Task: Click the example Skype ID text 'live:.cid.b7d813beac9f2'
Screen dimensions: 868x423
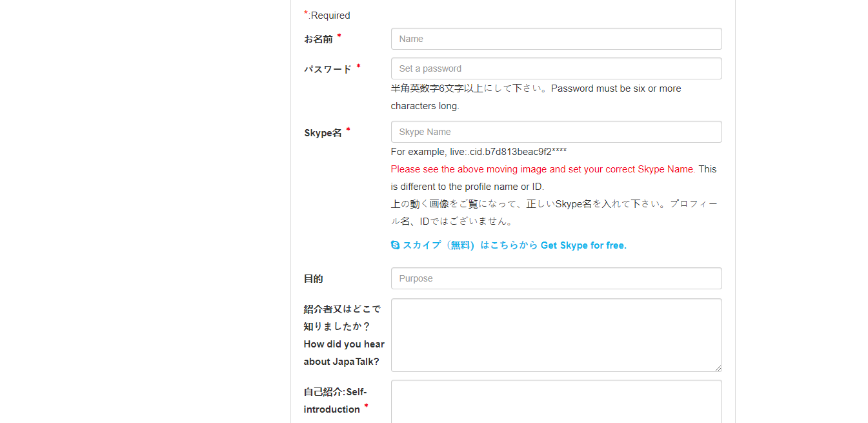Action: pos(478,152)
